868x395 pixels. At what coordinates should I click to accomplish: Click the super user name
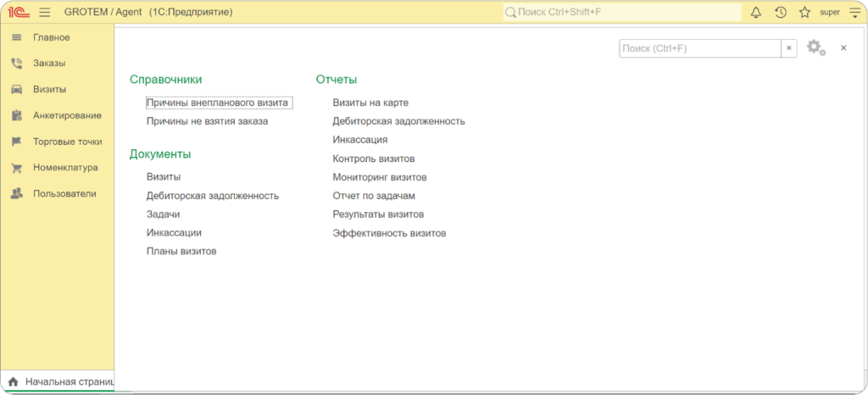pyautogui.click(x=830, y=12)
